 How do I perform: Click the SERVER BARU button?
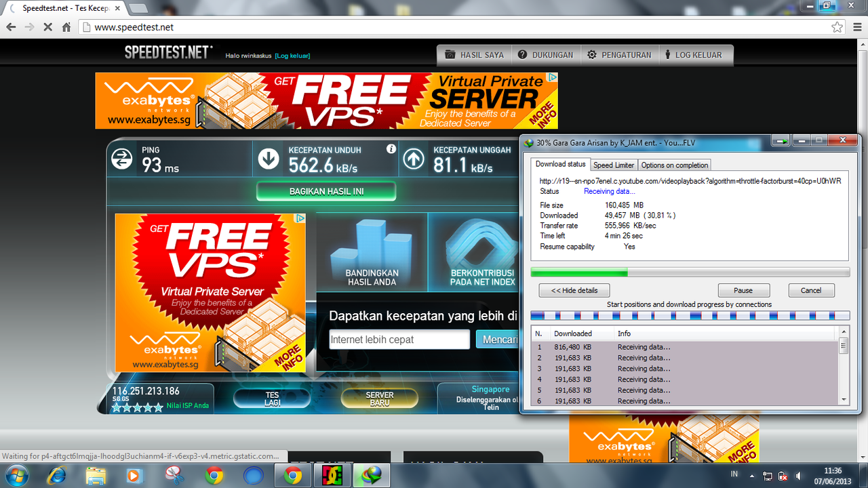(x=379, y=399)
